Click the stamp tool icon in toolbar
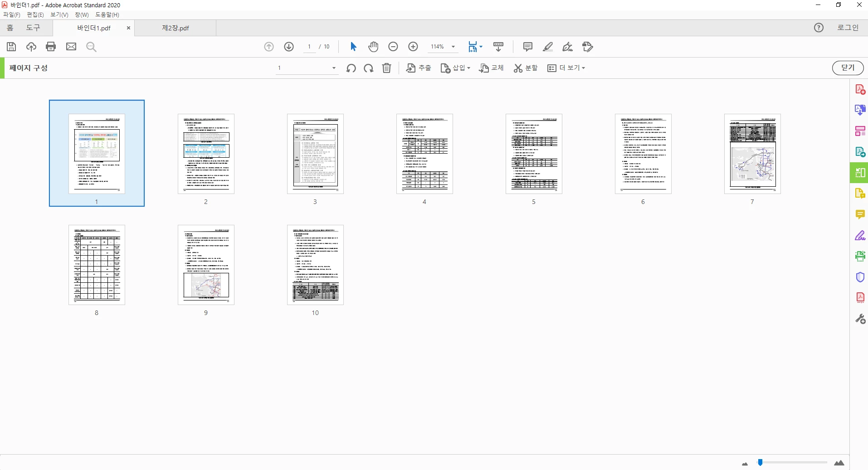This screenshot has width=868, height=470. (x=588, y=47)
